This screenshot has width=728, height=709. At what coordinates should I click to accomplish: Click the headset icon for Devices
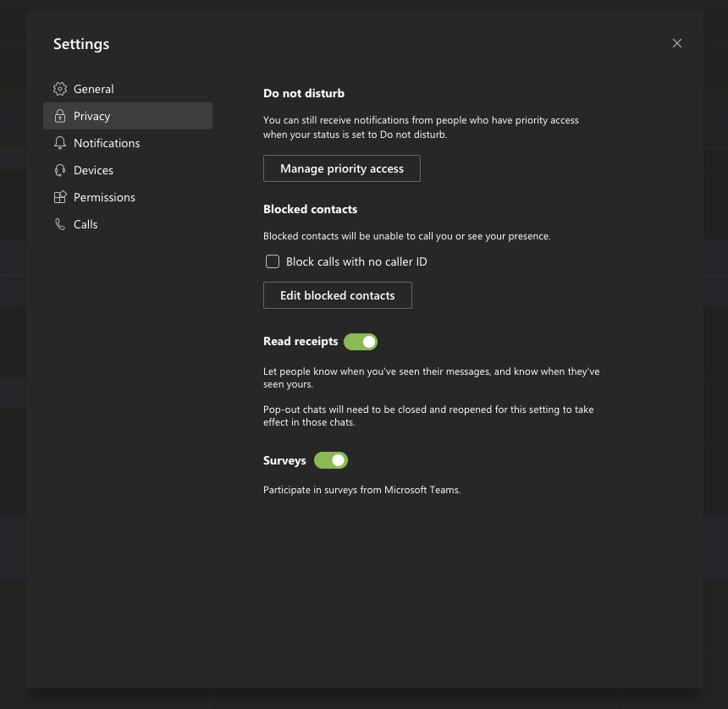pos(60,170)
